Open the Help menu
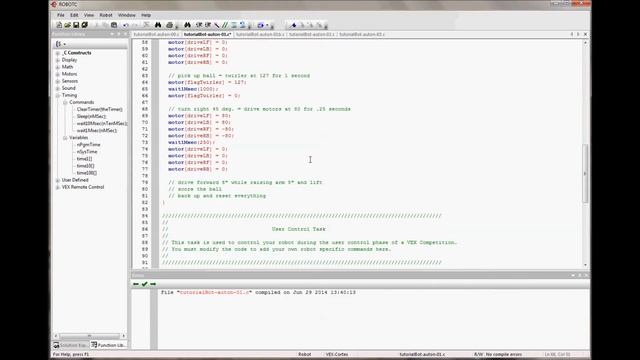The width and height of the screenshot is (640, 360). click(146, 15)
